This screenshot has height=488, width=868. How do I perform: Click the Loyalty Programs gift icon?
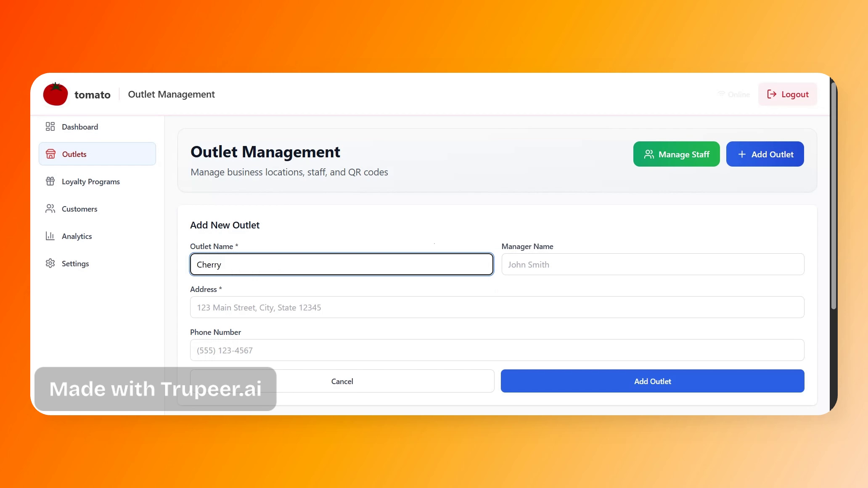(50, 181)
